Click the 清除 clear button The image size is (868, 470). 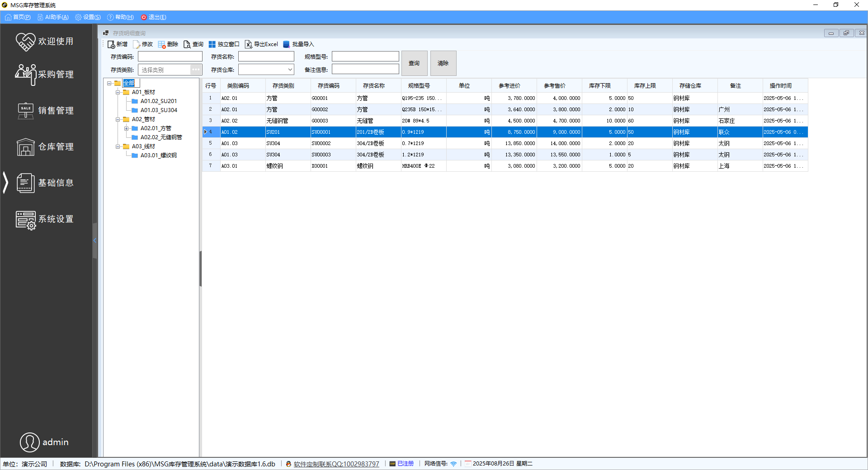443,63
